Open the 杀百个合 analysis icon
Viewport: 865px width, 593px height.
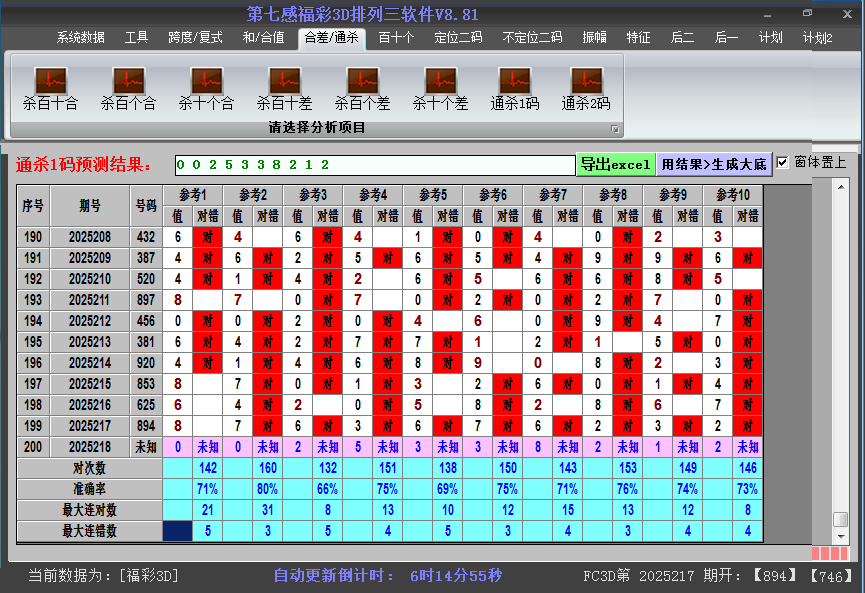(x=129, y=89)
